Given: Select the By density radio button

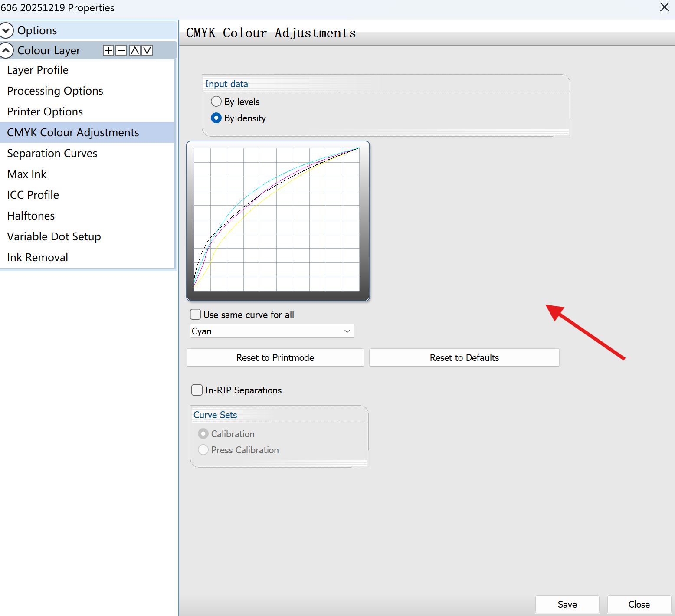Looking at the screenshot, I should tap(216, 118).
